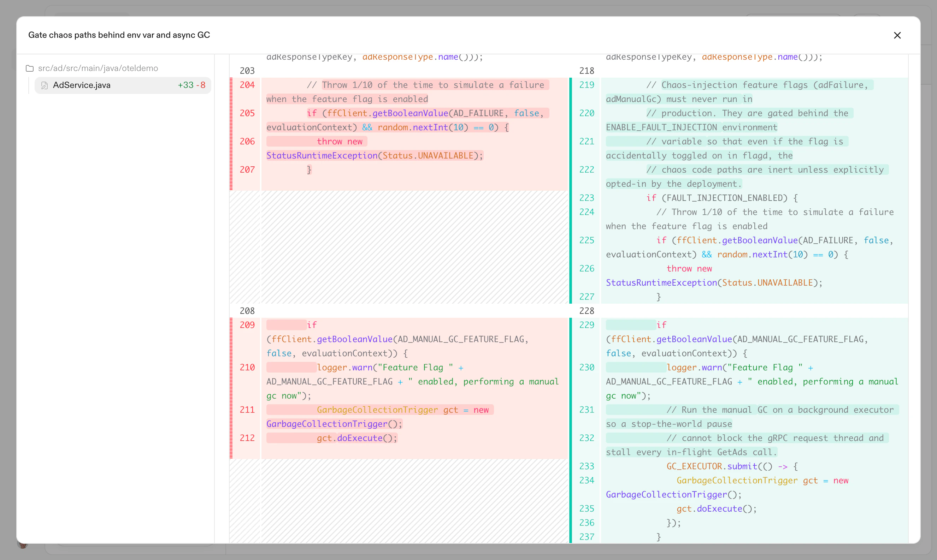Select line number 205 in the old file column
Viewport: 937px width, 560px height.
(x=247, y=113)
